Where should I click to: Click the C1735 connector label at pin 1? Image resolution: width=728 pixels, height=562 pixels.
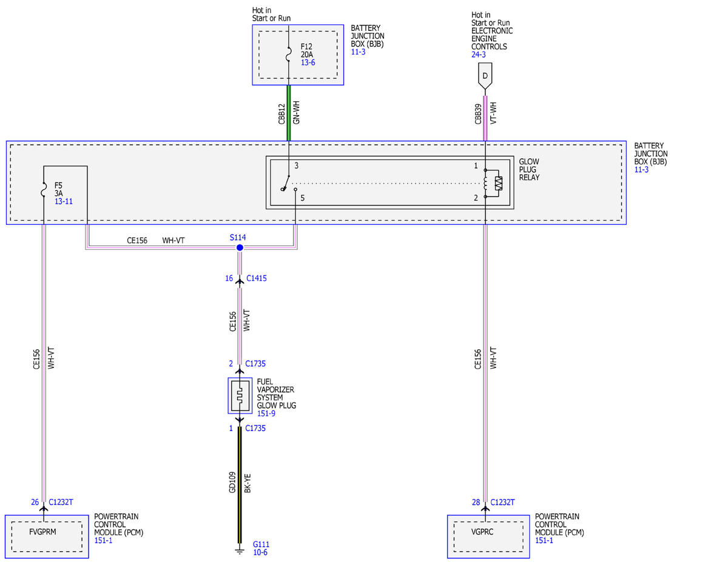coord(255,428)
